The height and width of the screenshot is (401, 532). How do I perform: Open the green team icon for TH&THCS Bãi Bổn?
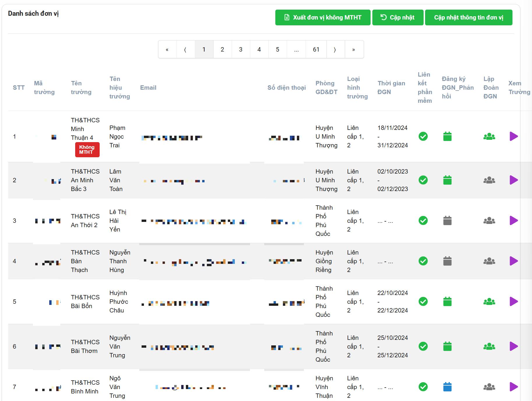489,301
